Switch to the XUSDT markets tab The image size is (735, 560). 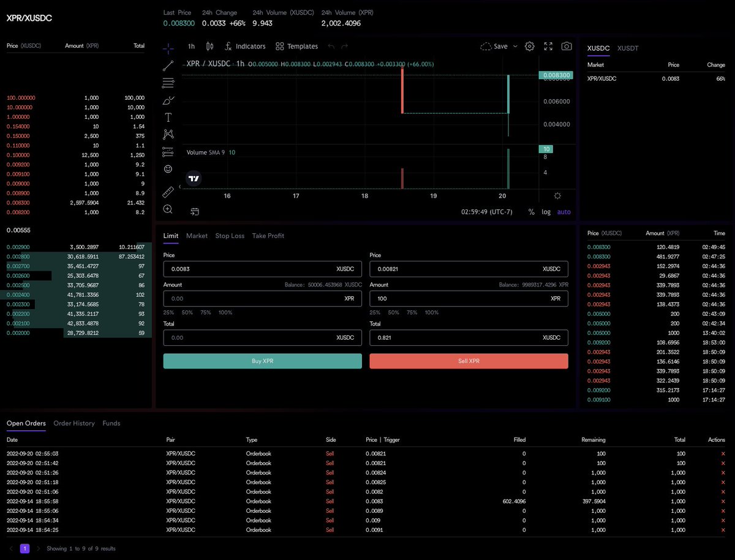(x=628, y=48)
